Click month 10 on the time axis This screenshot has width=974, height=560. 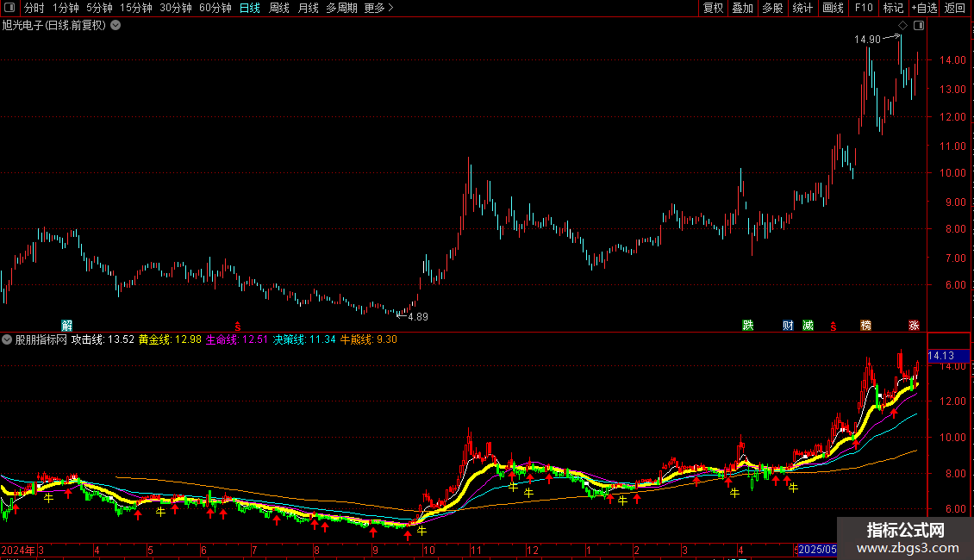tap(428, 550)
